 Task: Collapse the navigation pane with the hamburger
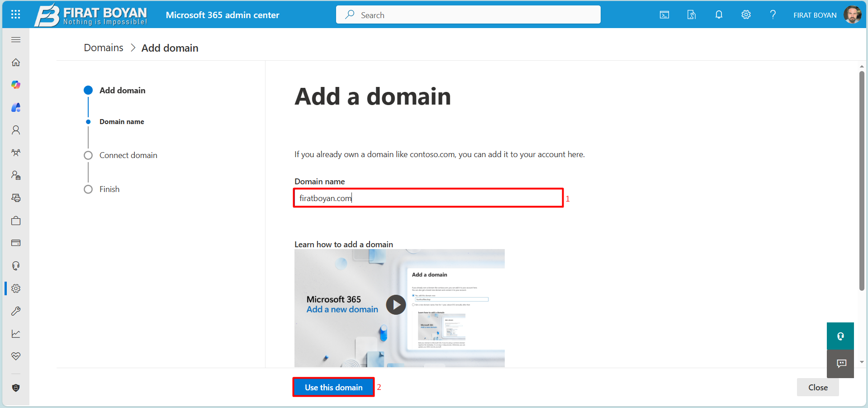tap(15, 39)
